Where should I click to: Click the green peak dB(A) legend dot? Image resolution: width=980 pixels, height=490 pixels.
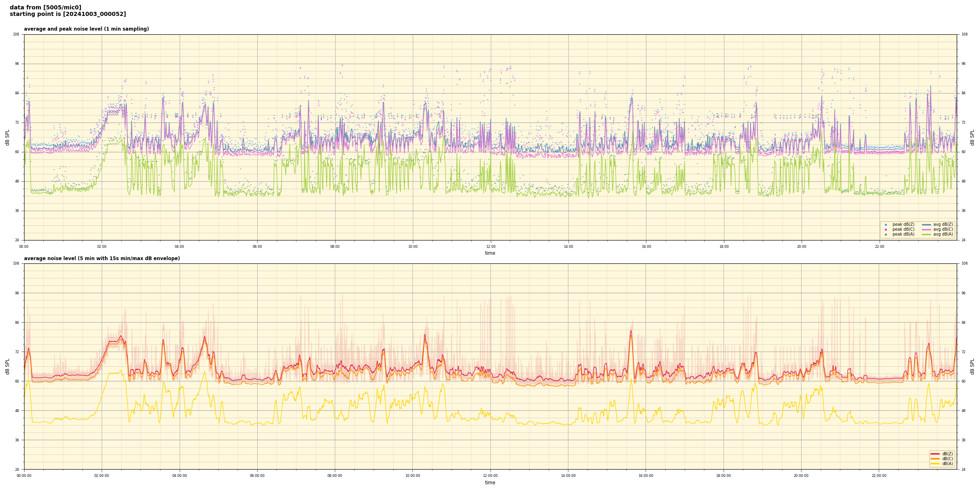886,234
